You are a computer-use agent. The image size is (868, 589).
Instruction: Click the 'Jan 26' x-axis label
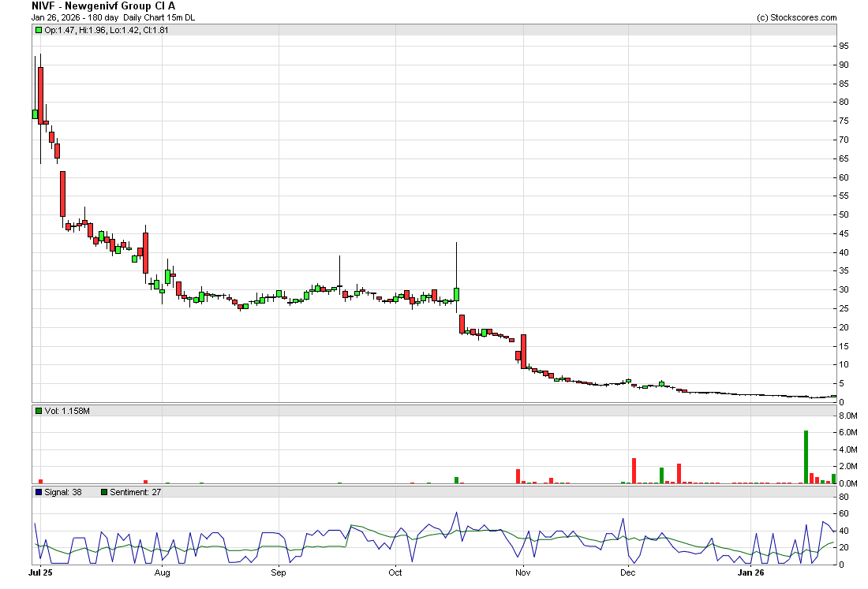click(750, 572)
